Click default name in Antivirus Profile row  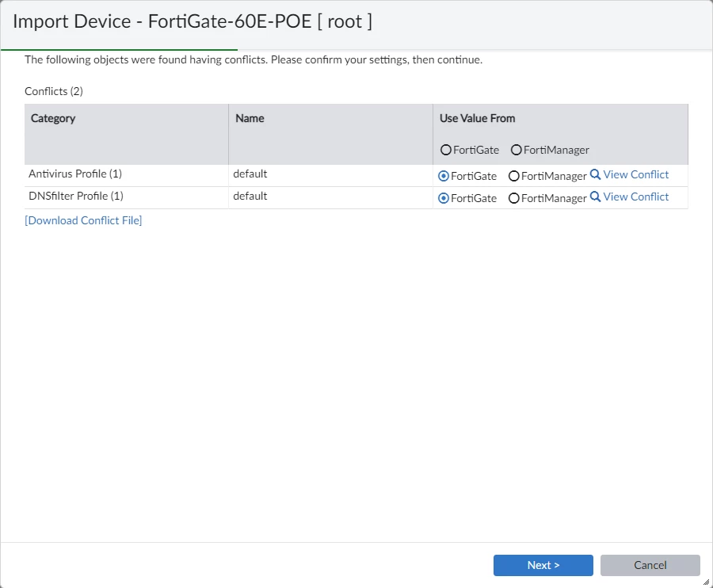pos(250,174)
